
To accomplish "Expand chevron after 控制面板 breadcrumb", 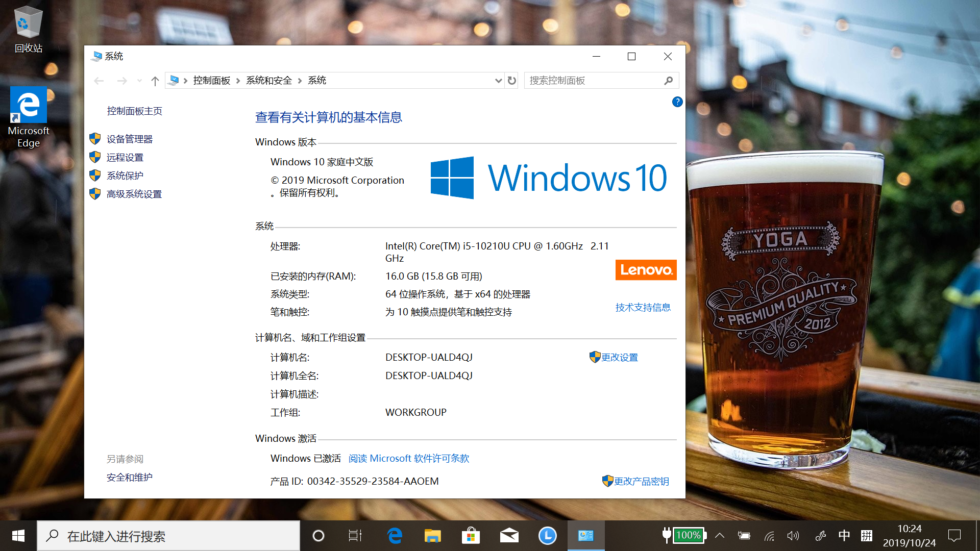I will (x=238, y=81).
